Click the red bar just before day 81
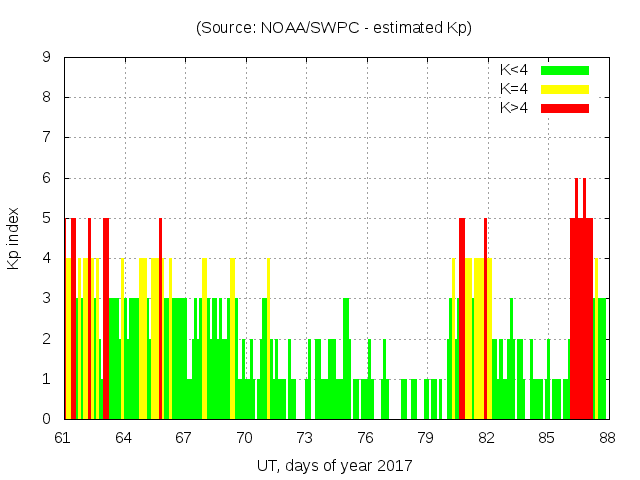This screenshot has width=640, height=480. 462,320
